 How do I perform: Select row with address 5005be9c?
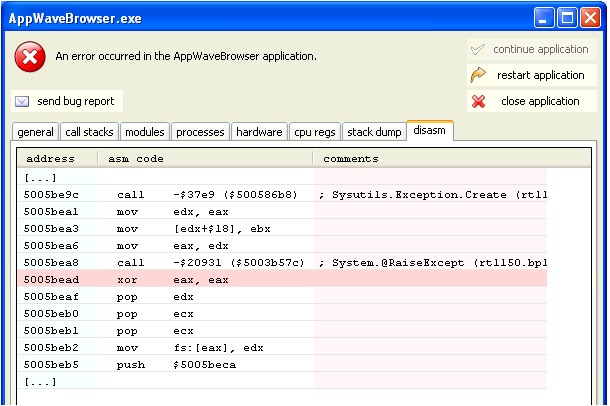click(x=282, y=194)
